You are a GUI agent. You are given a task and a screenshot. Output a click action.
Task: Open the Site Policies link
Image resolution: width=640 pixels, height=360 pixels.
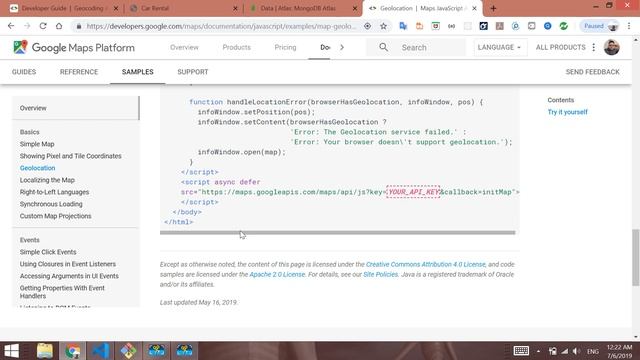(x=380, y=274)
